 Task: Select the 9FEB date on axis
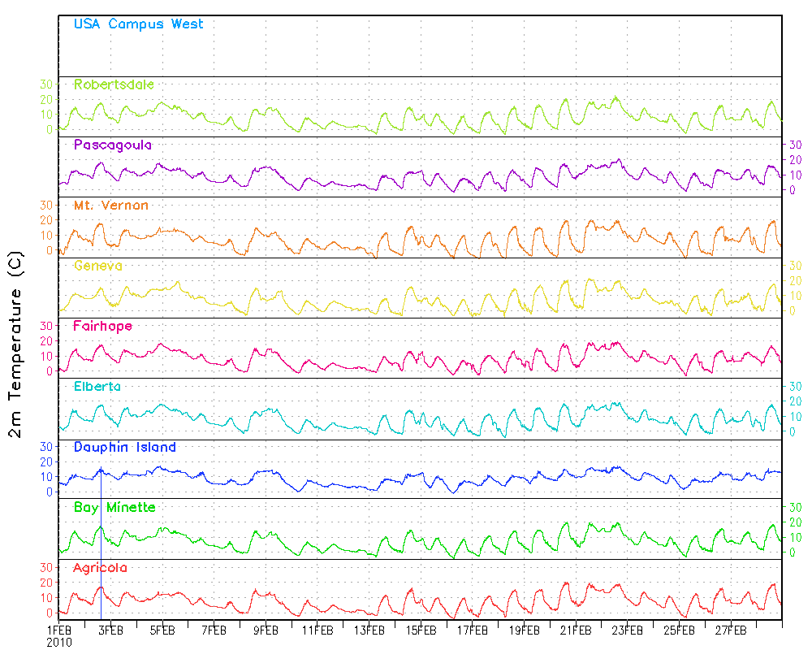point(266,630)
